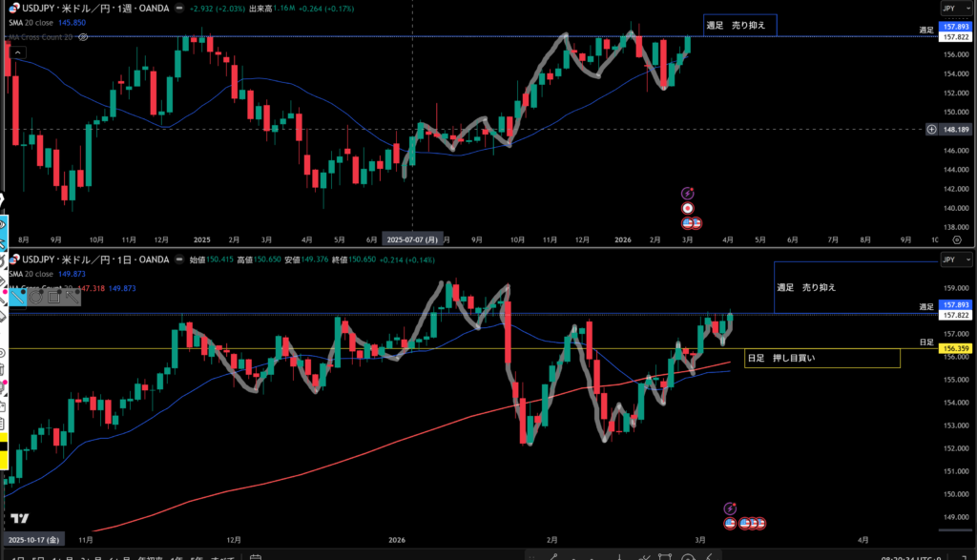Select the circle tool in floating toolbar
The width and height of the screenshot is (977, 560).
coord(37,298)
